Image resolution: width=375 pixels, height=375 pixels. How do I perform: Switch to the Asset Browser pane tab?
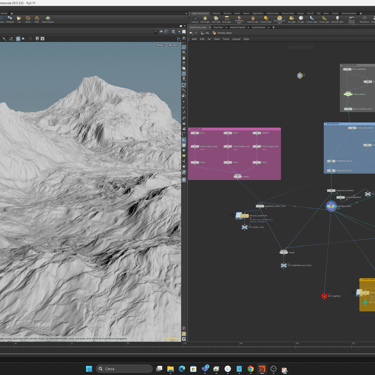259,27
